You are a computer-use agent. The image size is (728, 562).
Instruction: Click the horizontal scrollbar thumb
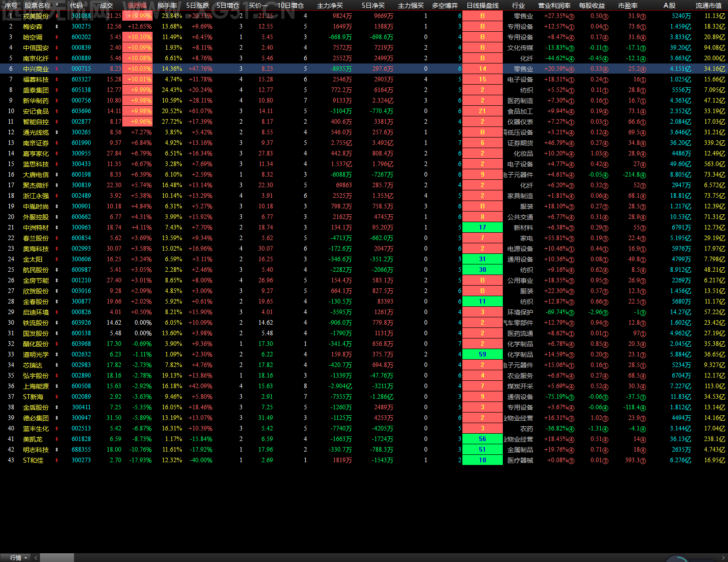point(57,557)
